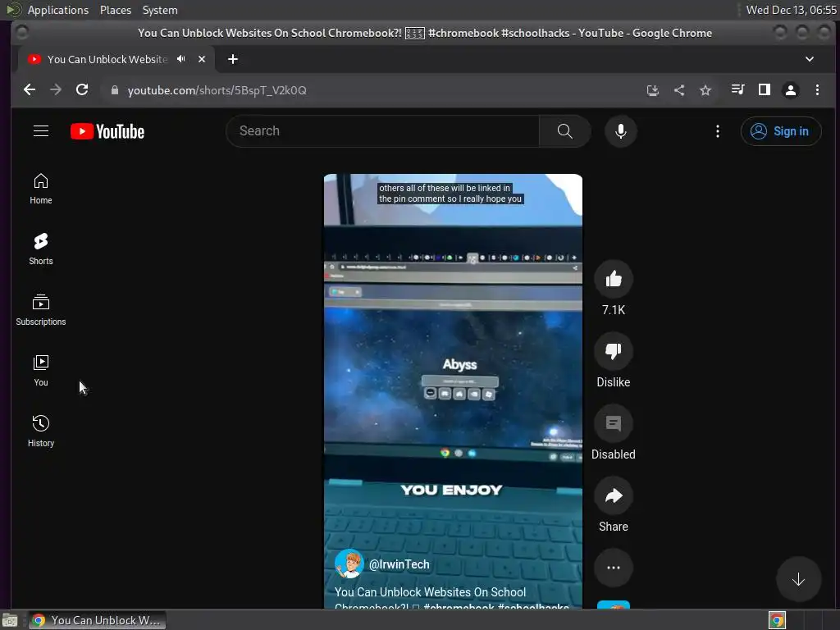Click the search magnifier button
This screenshot has width=840, height=630.
coord(564,131)
